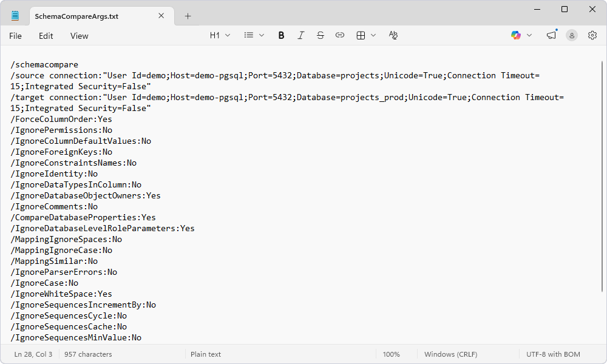The image size is (607, 364).
Task: Open the account profile icon
Action: [x=572, y=35]
